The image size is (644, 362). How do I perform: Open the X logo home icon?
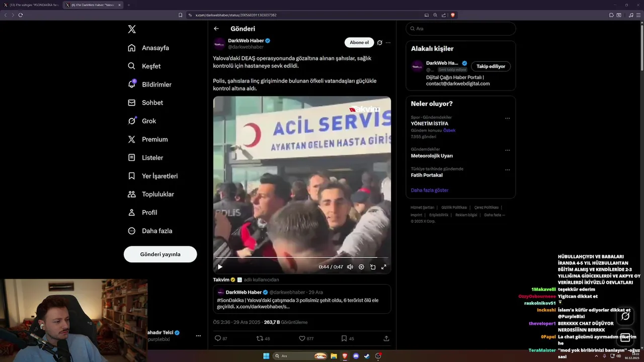click(132, 29)
